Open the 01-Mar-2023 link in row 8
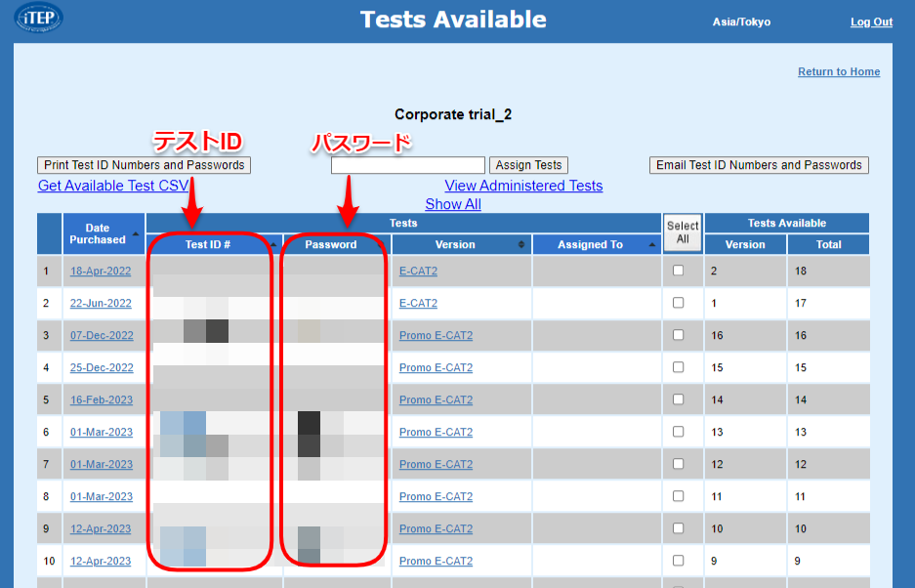The width and height of the screenshot is (915, 588). [102, 496]
